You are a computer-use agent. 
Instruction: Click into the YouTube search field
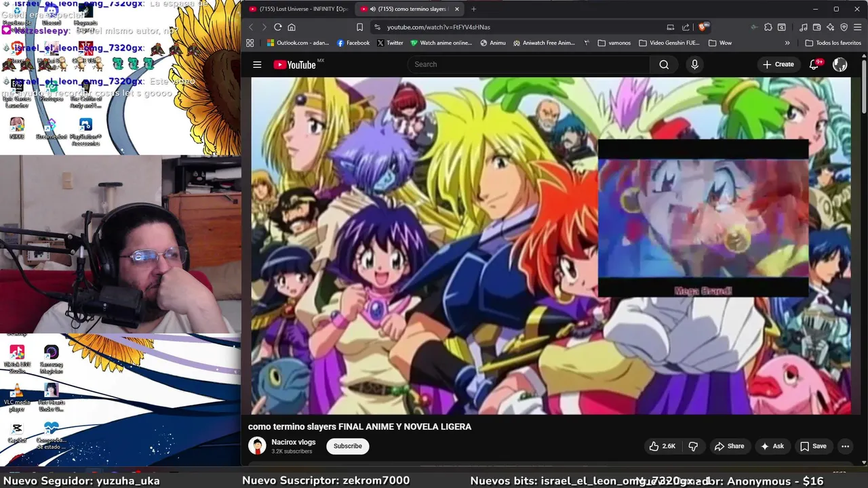529,64
